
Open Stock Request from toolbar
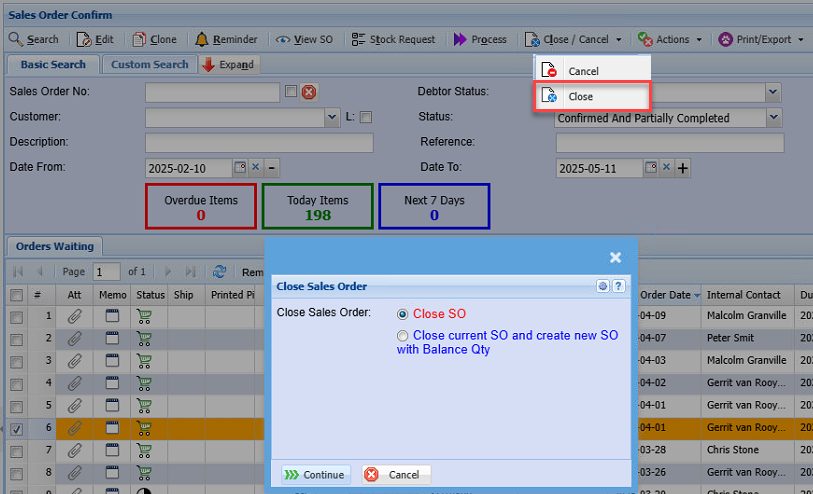[393, 39]
